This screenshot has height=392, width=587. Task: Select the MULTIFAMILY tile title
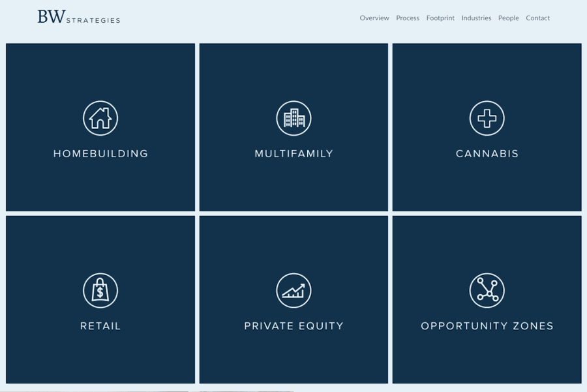click(x=294, y=153)
